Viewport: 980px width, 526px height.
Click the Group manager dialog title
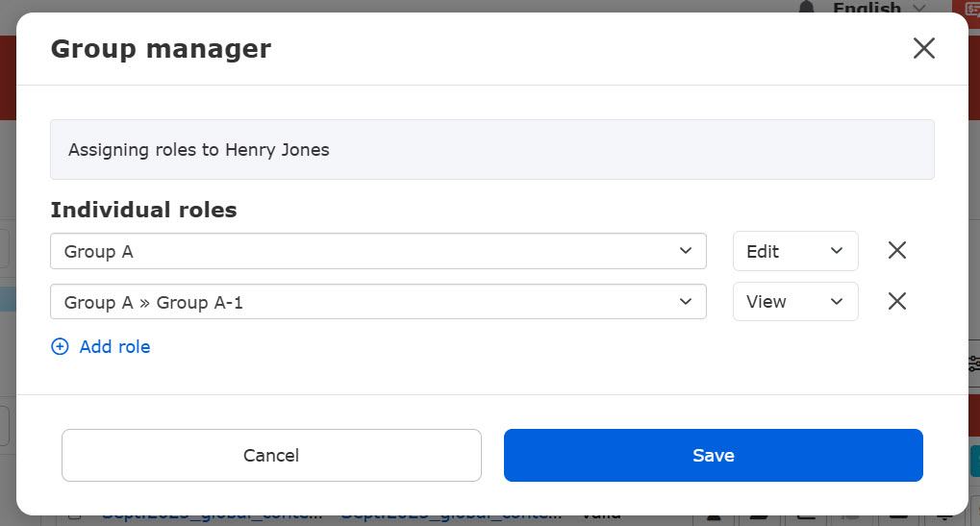click(x=161, y=49)
